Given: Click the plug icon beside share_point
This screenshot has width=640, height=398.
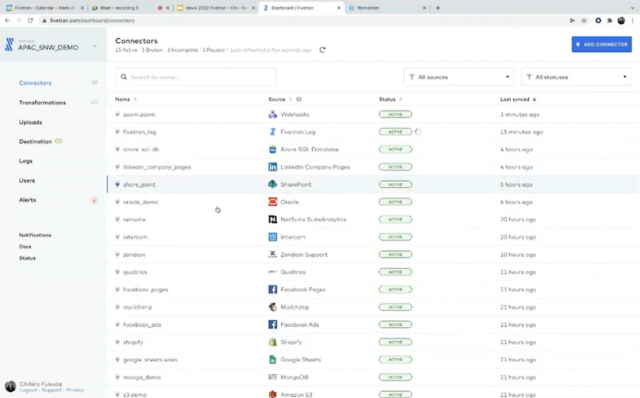Looking at the screenshot, I should tap(118, 185).
